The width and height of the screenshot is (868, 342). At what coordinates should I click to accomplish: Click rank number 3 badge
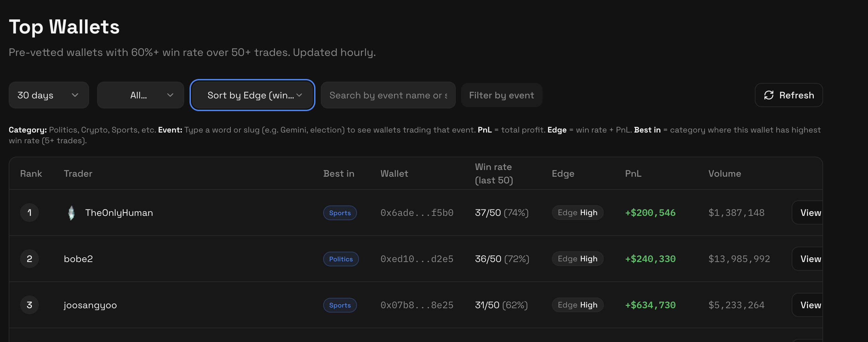pyautogui.click(x=29, y=305)
